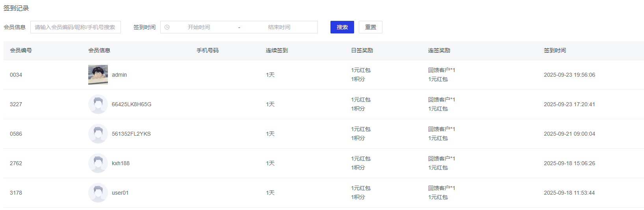The height and width of the screenshot is (210, 644).
Task: Click the 连续签到 column header
Action: [277, 50]
